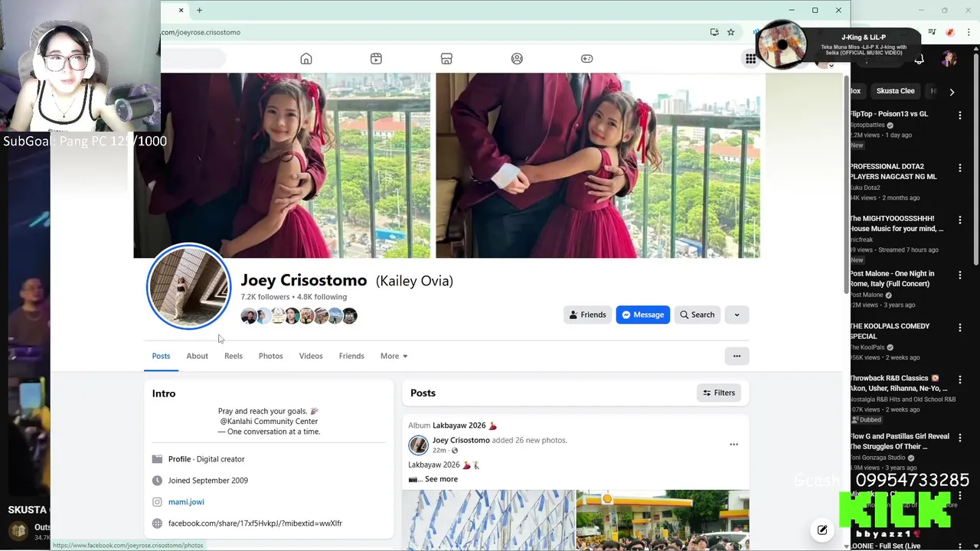Viewport: 980px width, 551px height.
Task: Open options for THE KOOLPALS COMEDY SPECIAL video
Action: [960, 328]
